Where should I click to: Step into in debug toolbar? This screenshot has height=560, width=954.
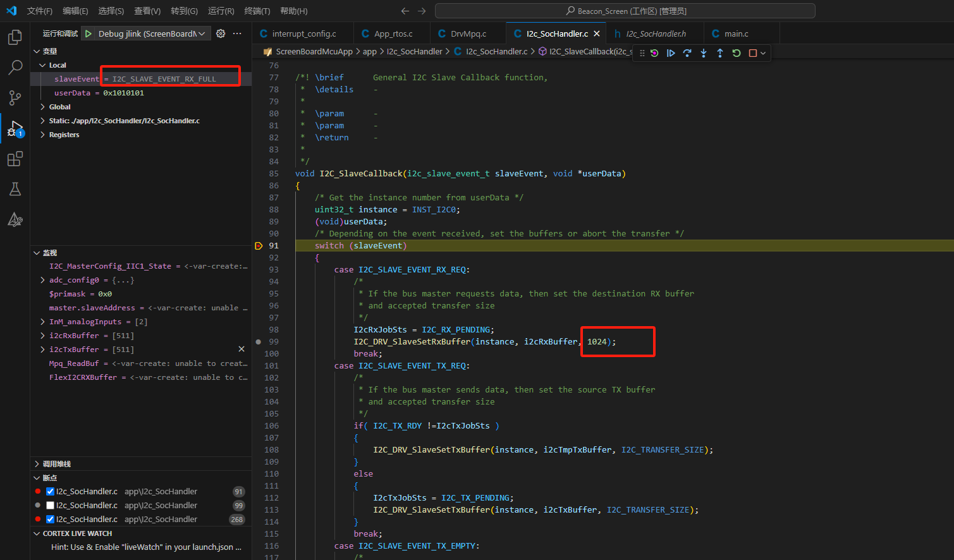point(704,53)
